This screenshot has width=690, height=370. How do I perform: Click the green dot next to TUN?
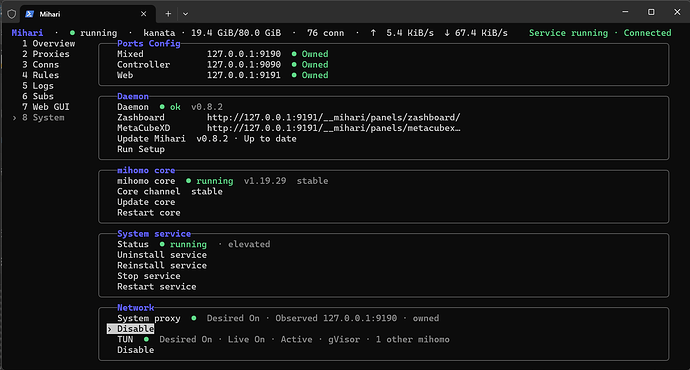tap(146, 339)
